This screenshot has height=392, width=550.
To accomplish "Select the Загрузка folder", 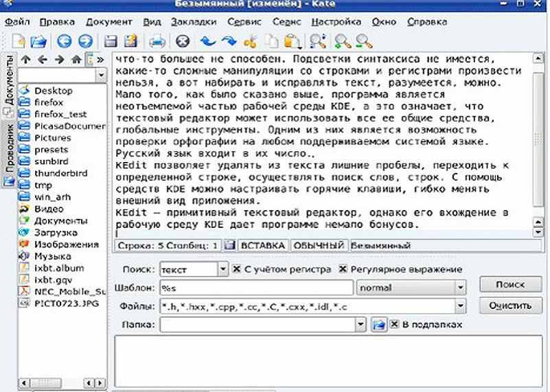I will pos(48,232).
